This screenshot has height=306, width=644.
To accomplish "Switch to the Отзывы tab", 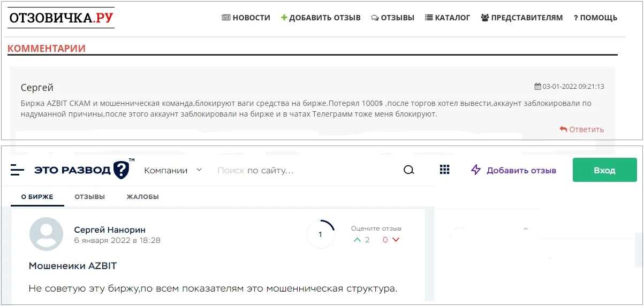I will pyautogui.click(x=90, y=197).
